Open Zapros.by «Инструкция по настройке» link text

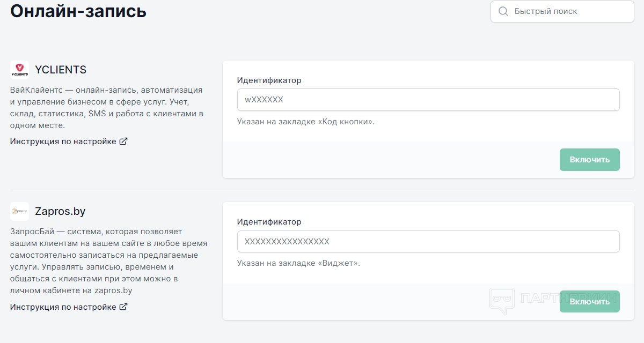click(63, 307)
